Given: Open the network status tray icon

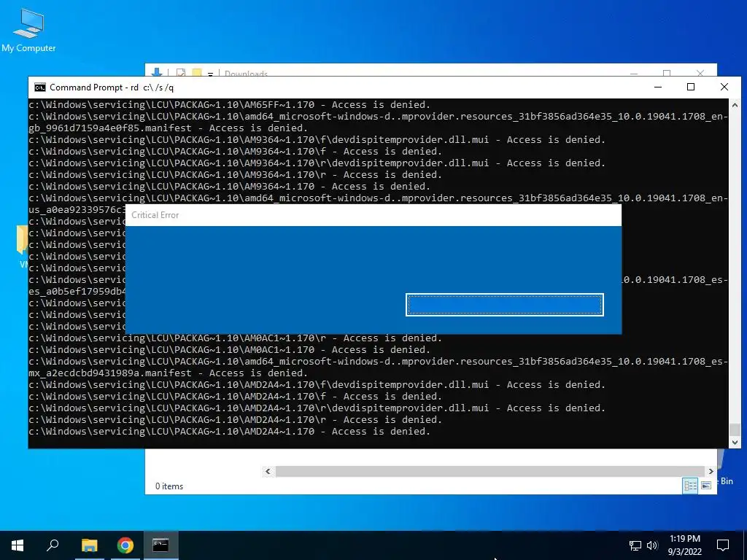Looking at the screenshot, I should coord(635,545).
